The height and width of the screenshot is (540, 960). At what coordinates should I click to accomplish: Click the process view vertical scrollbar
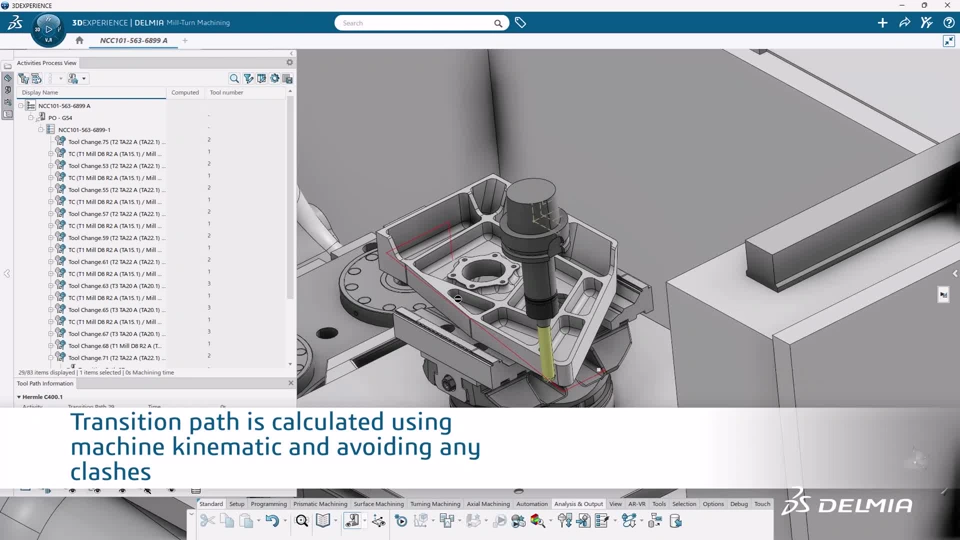tap(290, 196)
